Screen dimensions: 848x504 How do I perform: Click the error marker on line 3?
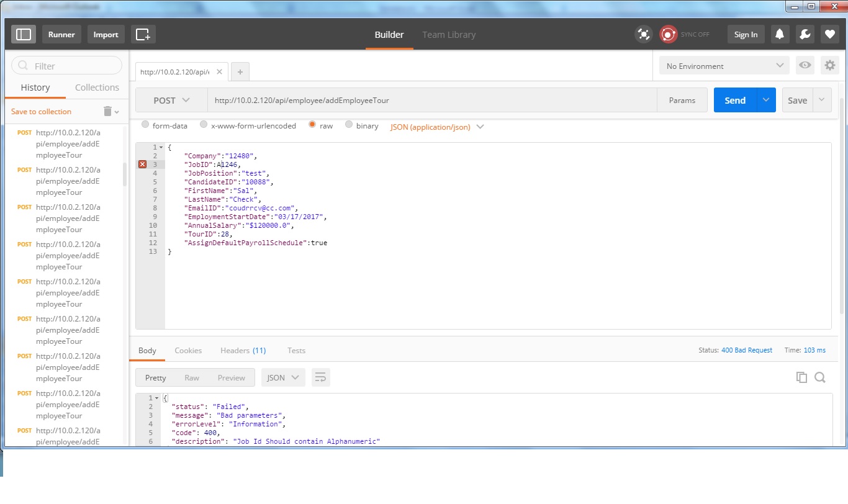(x=142, y=164)
